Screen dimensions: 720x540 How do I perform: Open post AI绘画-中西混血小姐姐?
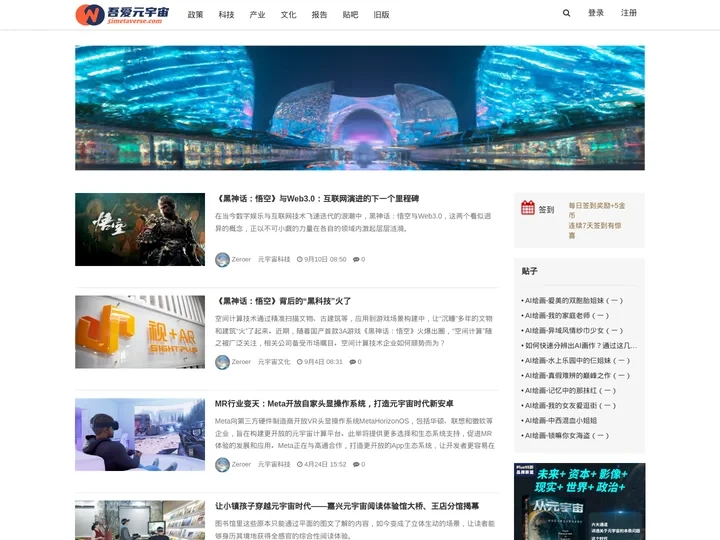(x=561, y=421)
